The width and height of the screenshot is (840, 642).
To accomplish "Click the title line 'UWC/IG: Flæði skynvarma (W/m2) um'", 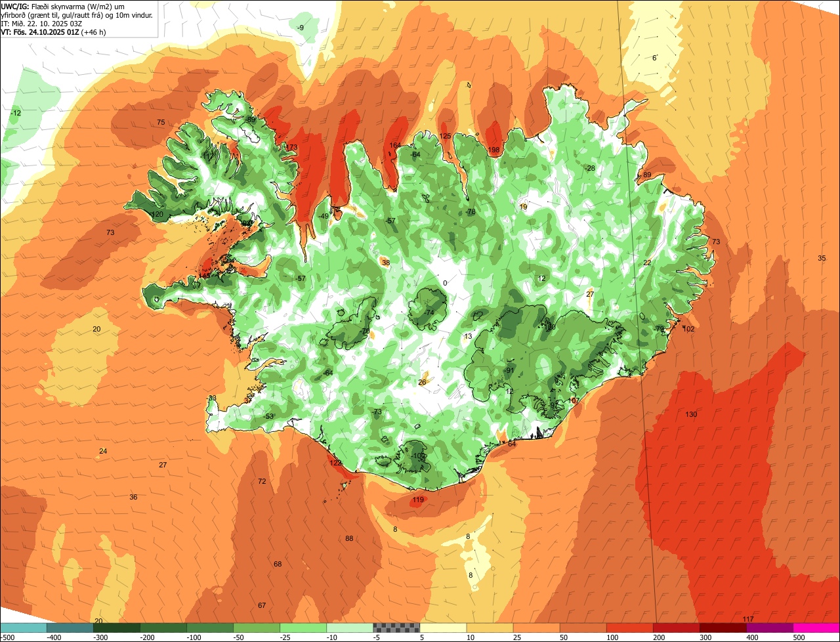I will (x=63, y=6).
